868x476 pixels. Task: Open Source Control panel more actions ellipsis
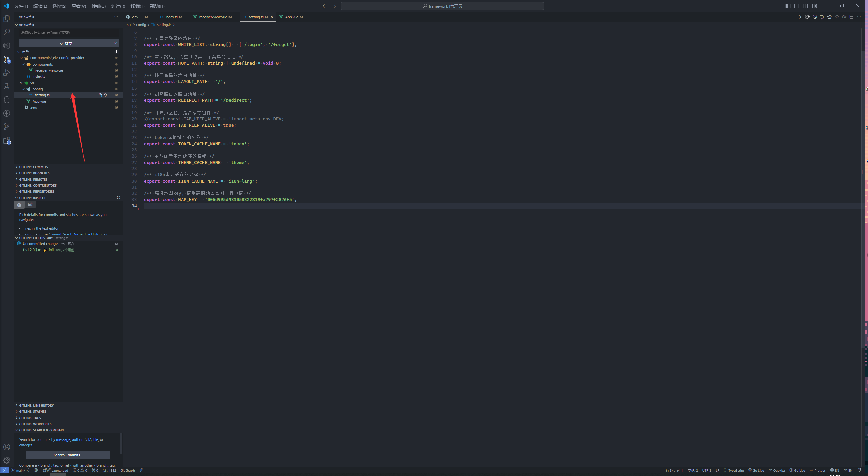[x=116, y=17]
